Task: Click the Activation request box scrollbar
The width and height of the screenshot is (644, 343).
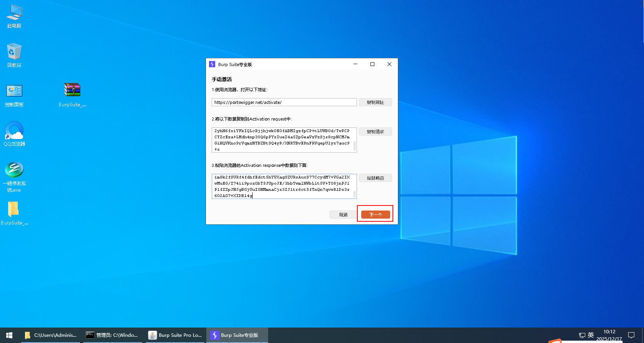Action: click(x=355, y=146)
